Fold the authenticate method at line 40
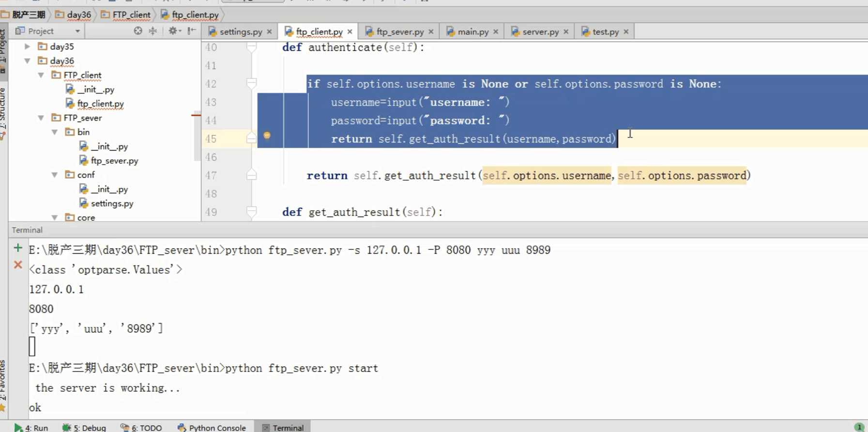868x432 pixels. (251, 47)
